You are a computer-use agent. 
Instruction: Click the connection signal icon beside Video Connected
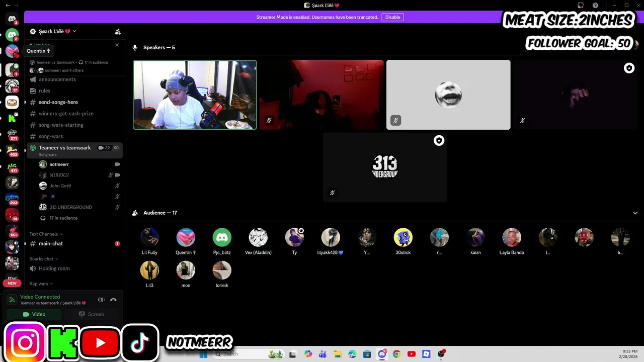click(x=12, y=300)
